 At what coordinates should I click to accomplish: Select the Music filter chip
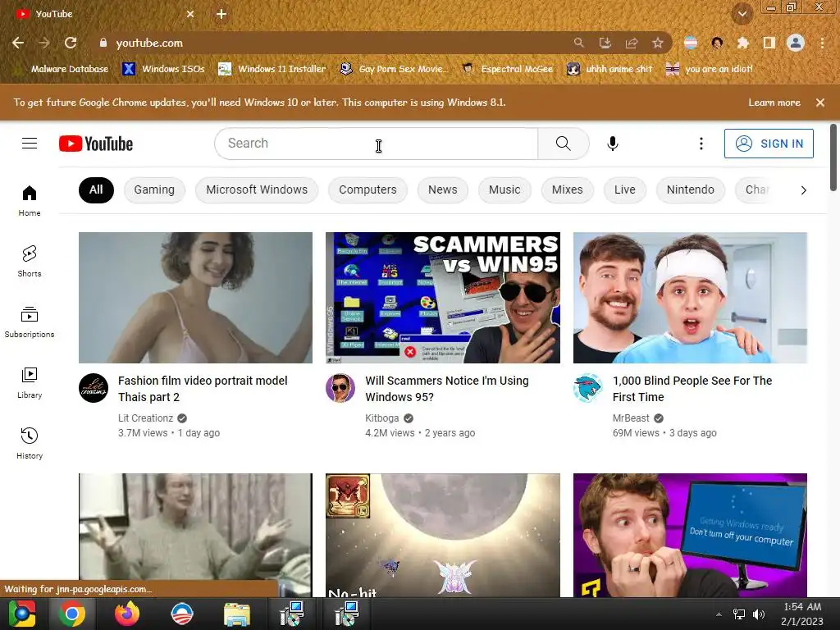coord(504,190)
